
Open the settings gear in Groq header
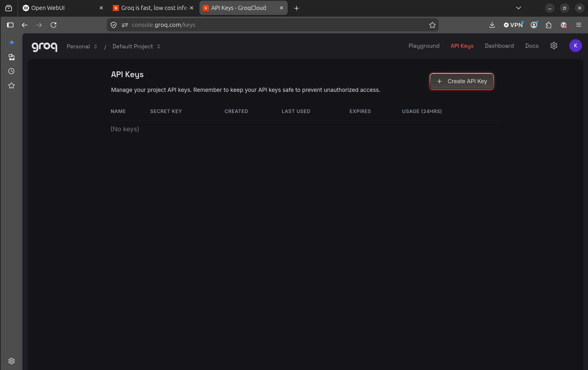pyautogui.click(x=554, y=46)
